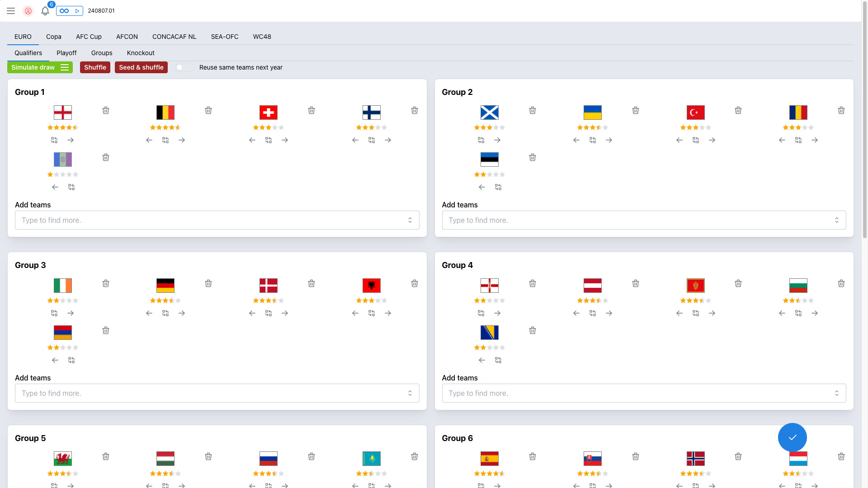Open the hamburger navigation menu
The width and height of the screenshot is (868, 488).
(11, 11)
